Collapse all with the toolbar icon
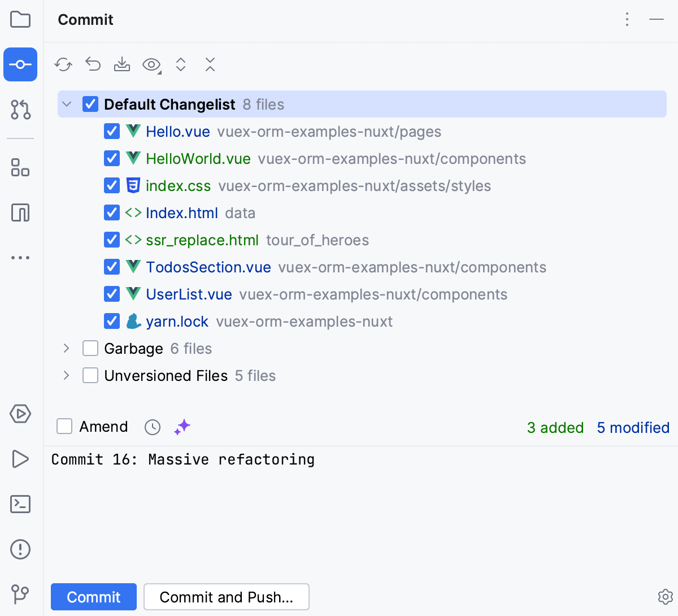This screenshot has height=616, width=678. pyautogui.click(x=210, y=64)
